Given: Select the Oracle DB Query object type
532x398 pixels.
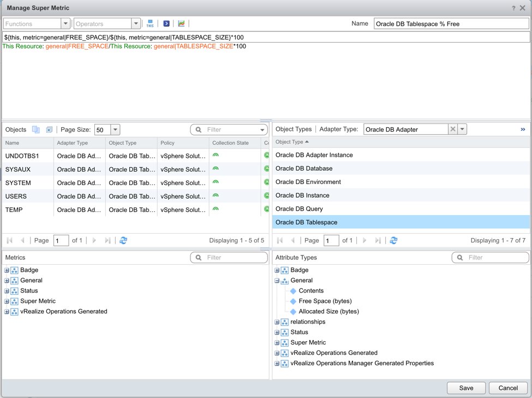Looking at the screenshot, I should 401,209.
